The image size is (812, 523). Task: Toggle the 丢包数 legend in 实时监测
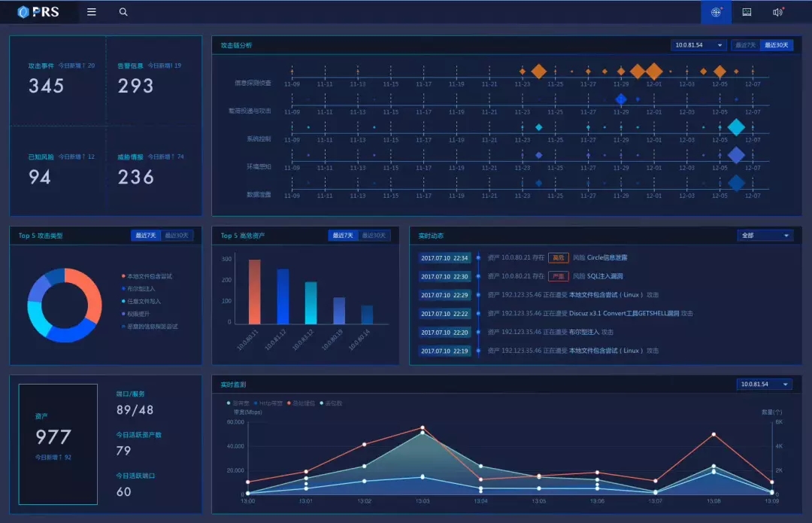330,403
